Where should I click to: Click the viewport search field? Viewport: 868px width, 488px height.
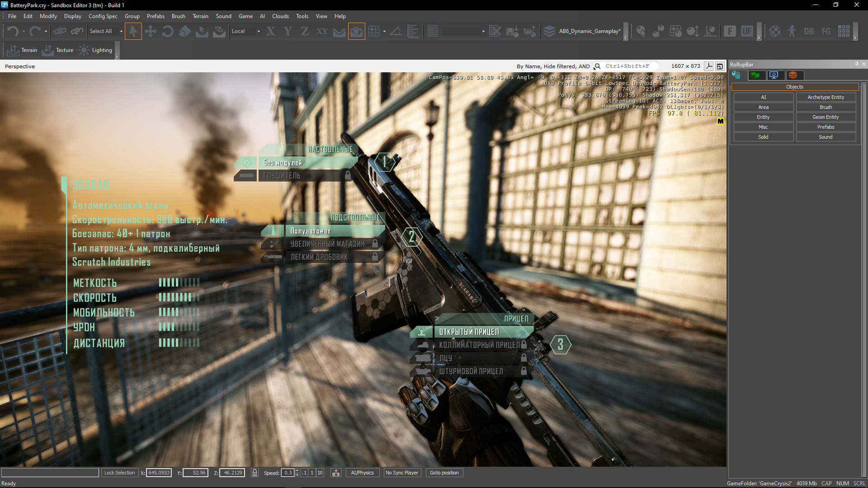point(629,66)
